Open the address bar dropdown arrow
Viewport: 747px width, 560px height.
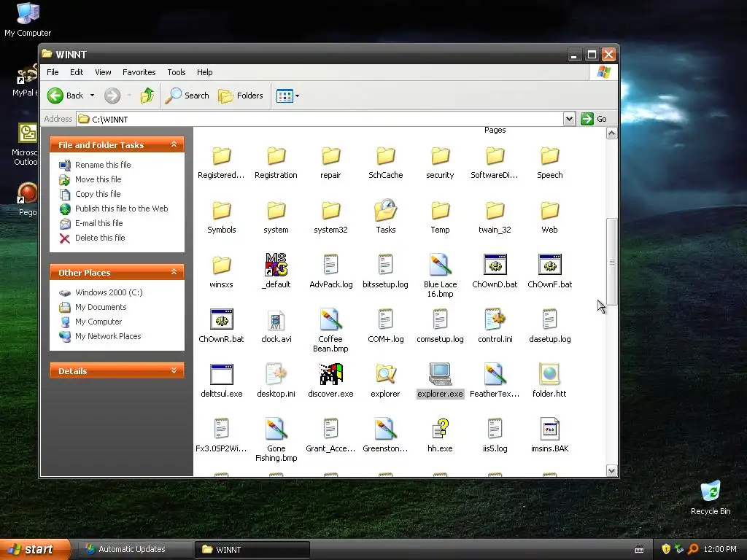pos(569,119)
